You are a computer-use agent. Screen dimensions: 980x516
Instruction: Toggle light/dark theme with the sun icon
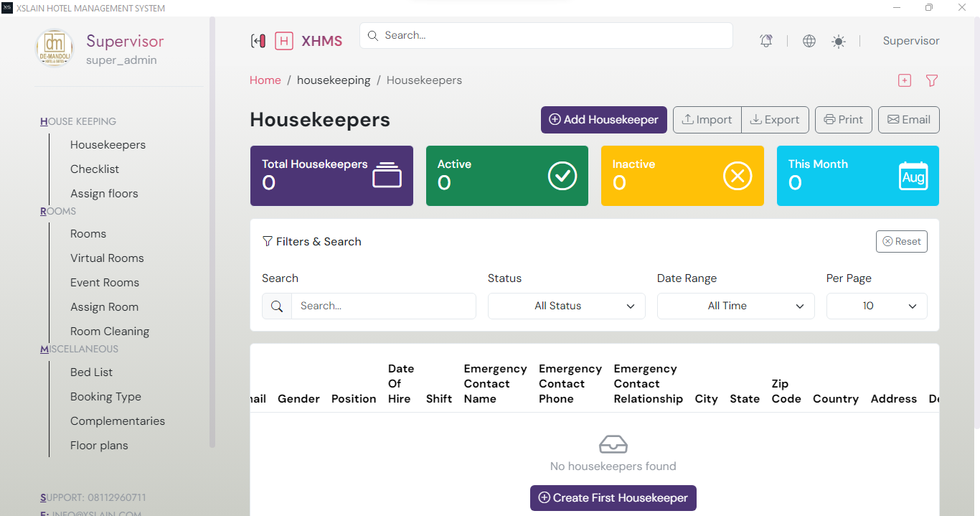(x=838, y=40)
